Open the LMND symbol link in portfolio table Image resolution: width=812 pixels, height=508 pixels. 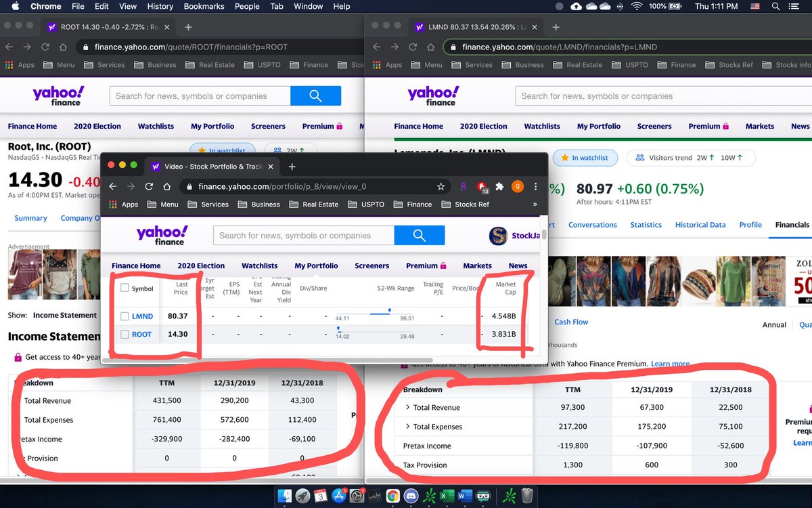[x=142, y=316]
